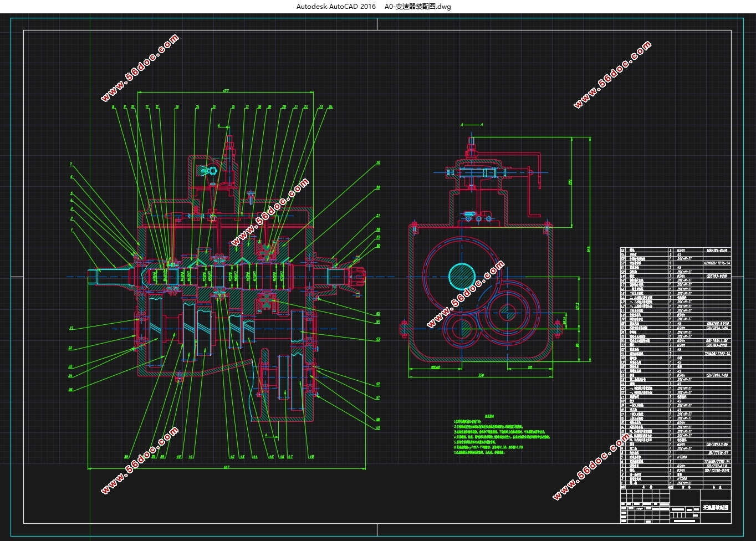
Task: Click HT200 material in parts list row 7
Action: pyautogui.click(x=682, y=456)
